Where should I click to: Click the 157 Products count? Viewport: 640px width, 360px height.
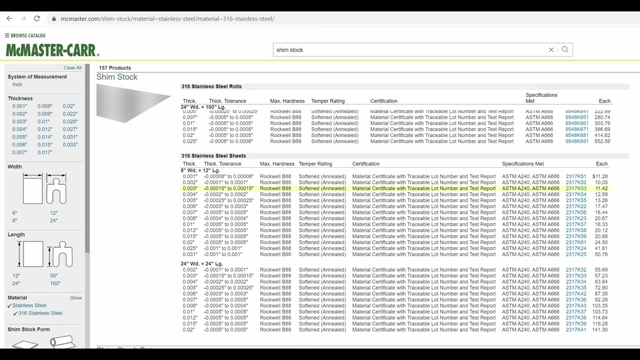(x=115, y=68)
